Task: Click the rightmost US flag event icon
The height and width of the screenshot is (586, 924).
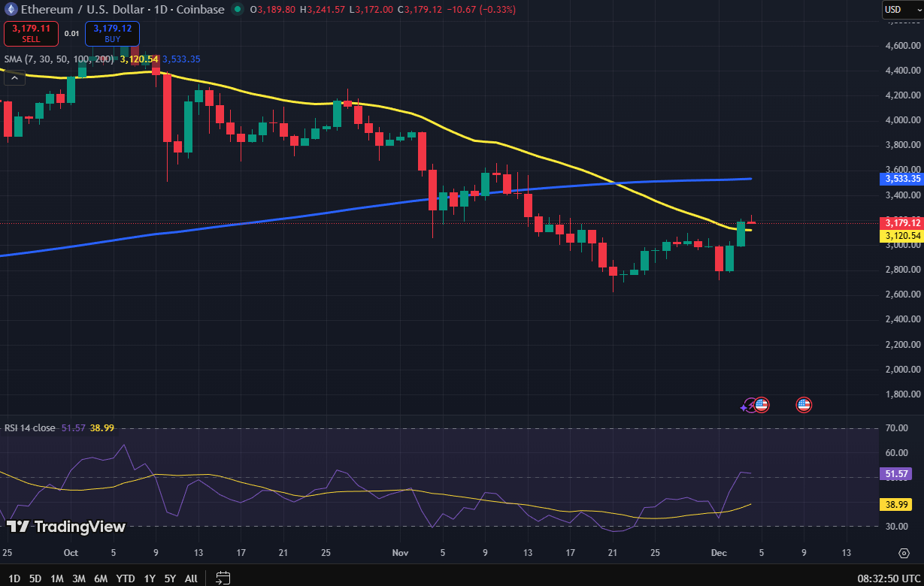Action: tap(804, 405)
